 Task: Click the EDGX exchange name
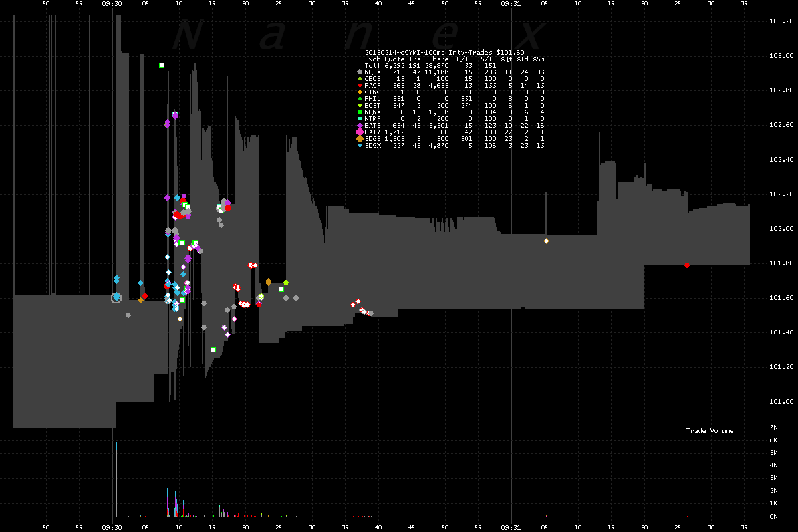pyautogui.click(x=373, y=145)
